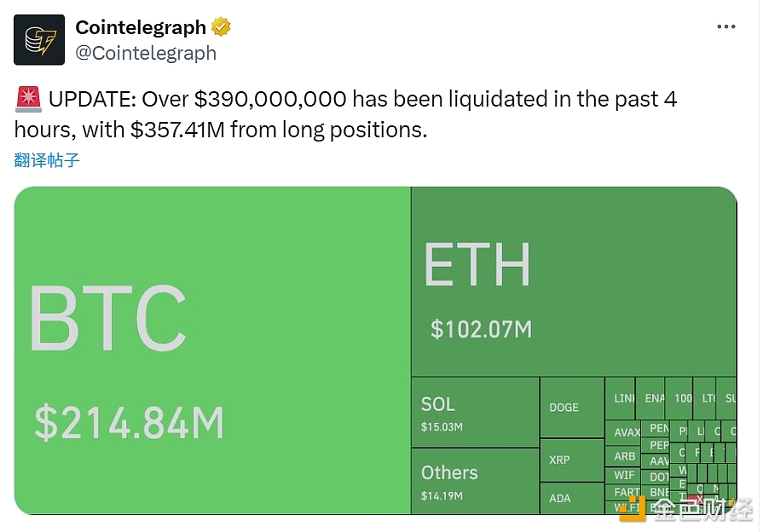The height and width of the screenshot is (532, 763).
Task: Click the SOL tile in heatmap
Action: [x=475, y=413]
